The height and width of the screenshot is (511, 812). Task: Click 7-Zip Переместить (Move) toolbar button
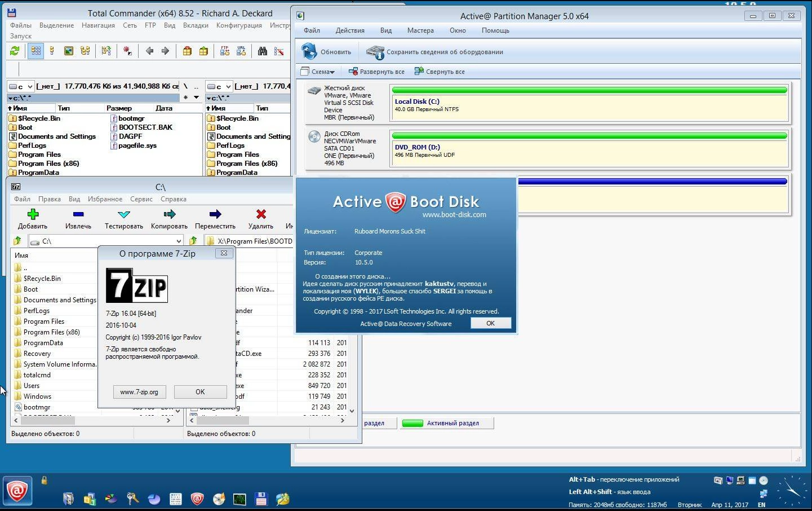pyautogui.click(x=215, y=219)
